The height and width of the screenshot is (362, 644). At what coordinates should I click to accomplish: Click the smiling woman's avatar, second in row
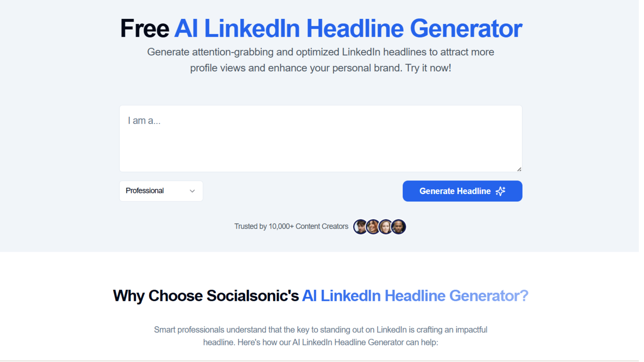click(x=373, y=227)
